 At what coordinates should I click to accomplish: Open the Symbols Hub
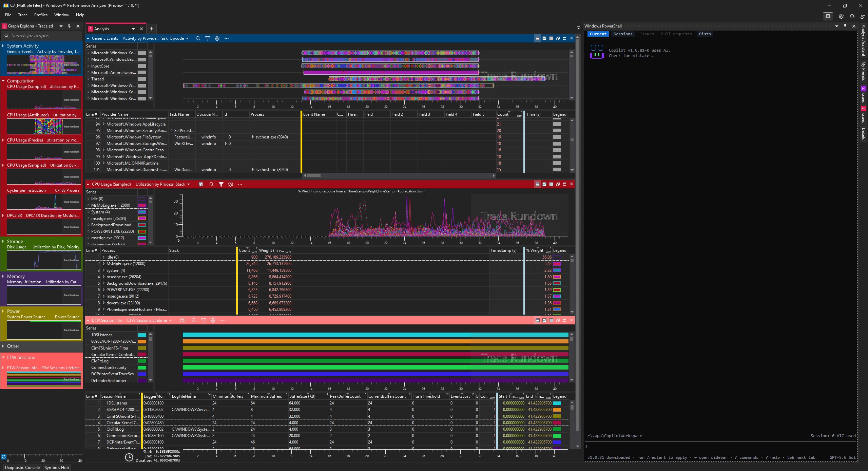coord(57,468)
